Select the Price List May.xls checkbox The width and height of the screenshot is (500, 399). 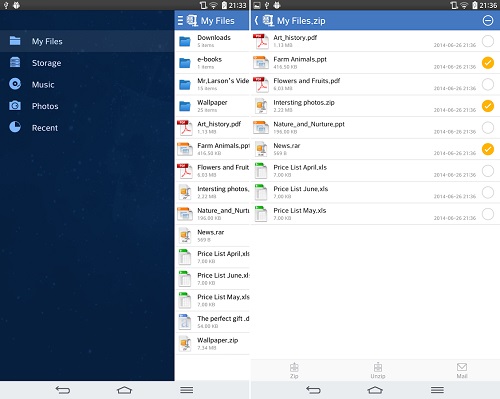coord(488,214)
